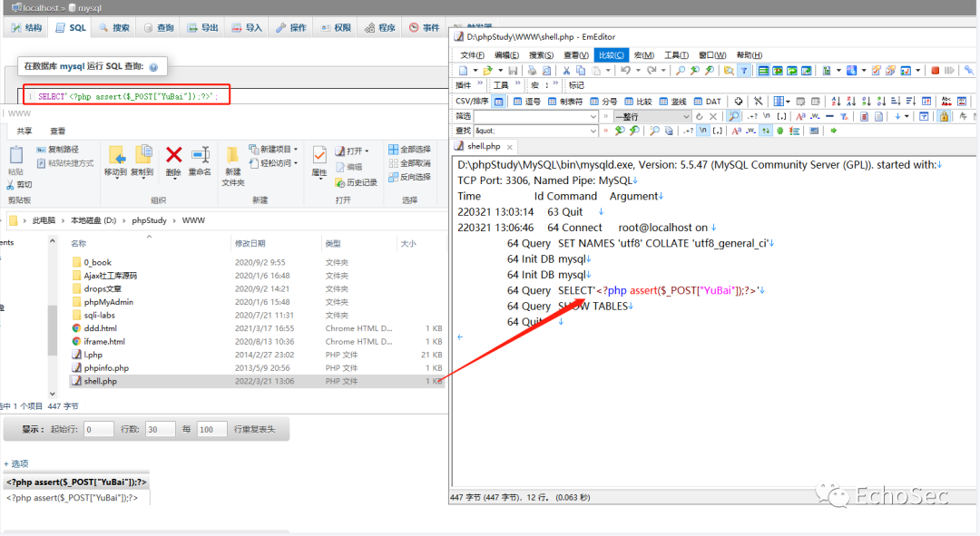Open the 文件(F) menu in EmEditor
The image size is (980, 536).
(x=472, y=55)
